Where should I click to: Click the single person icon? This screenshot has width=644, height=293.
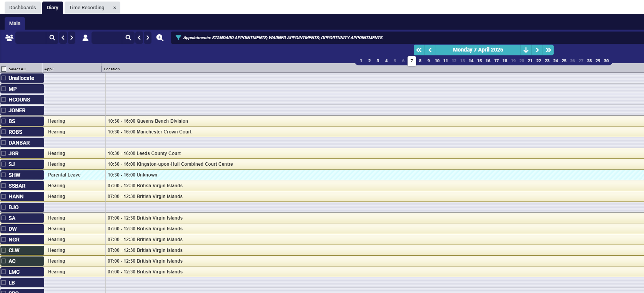pos(85,38)
